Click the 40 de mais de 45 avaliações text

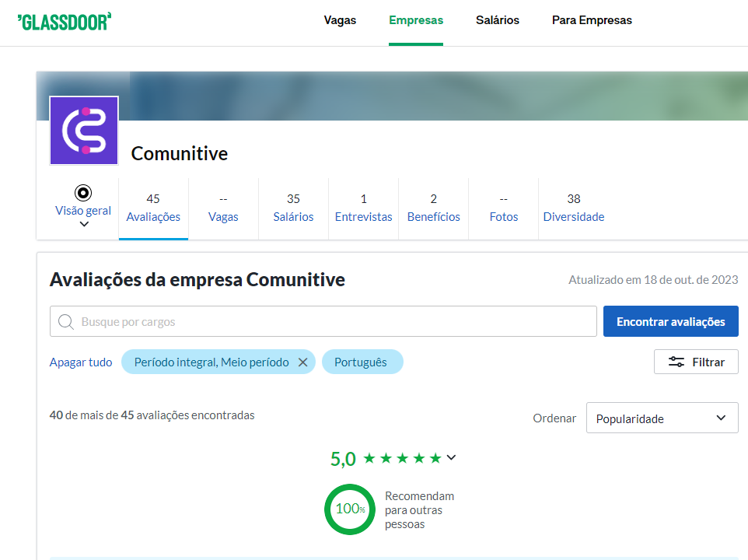point(152,415)
